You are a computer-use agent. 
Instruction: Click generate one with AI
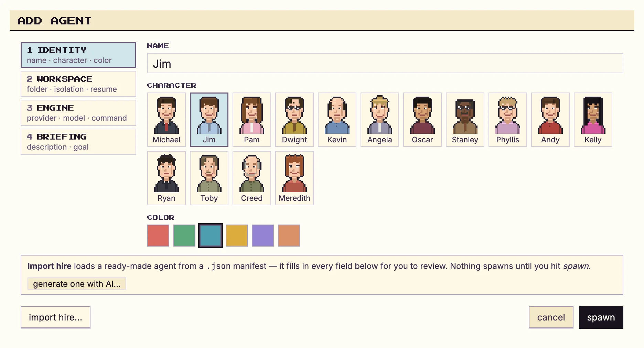[77, 284]
